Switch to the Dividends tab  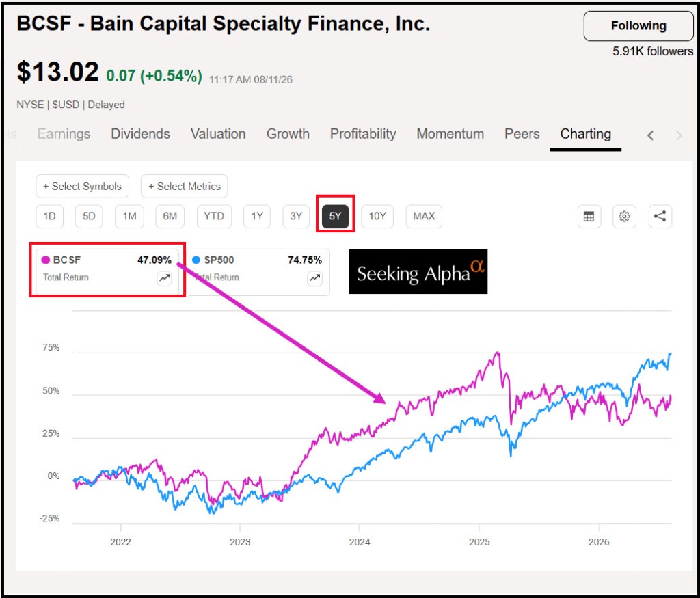(141, 134)
